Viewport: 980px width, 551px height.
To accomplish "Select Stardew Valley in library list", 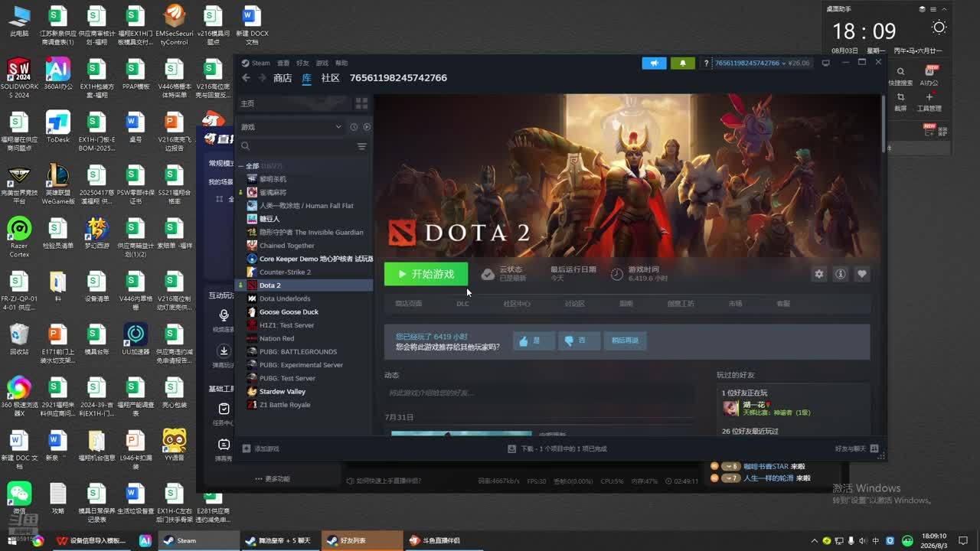I will coord(305,392).
